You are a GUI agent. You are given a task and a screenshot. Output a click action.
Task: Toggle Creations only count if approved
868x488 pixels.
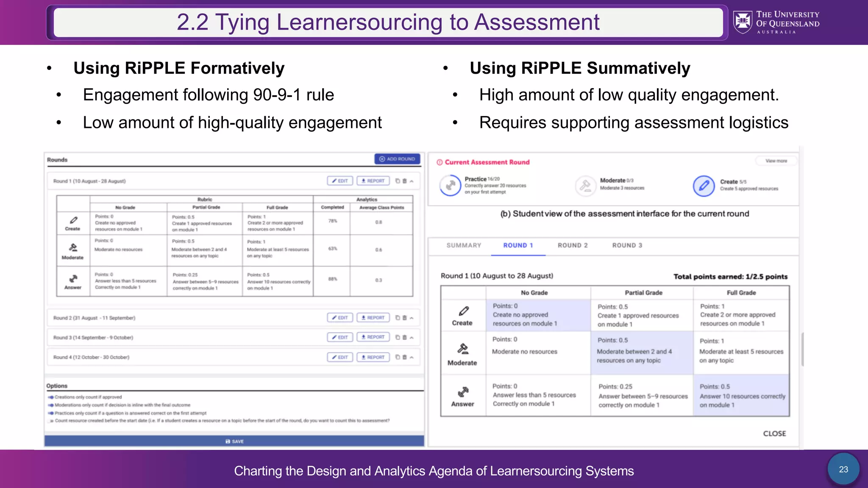tap(51, 397)
